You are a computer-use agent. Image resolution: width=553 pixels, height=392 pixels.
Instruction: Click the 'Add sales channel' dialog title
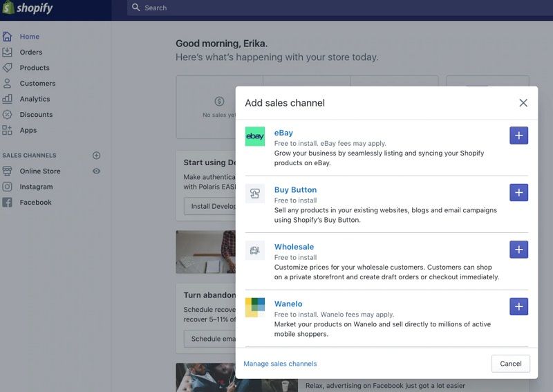[x=285, y=103]
